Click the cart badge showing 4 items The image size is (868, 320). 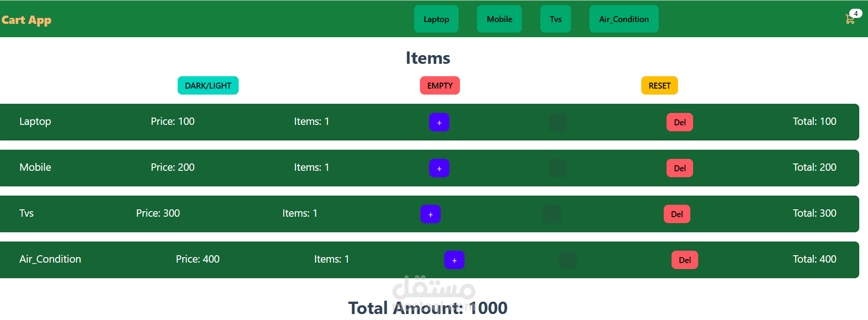(x=856, y=14)
